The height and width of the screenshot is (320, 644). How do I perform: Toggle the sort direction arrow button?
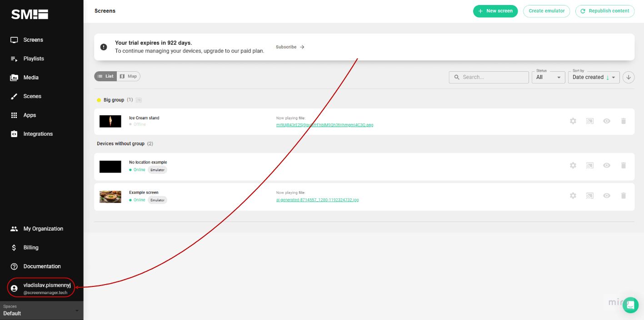pos(629,77)
